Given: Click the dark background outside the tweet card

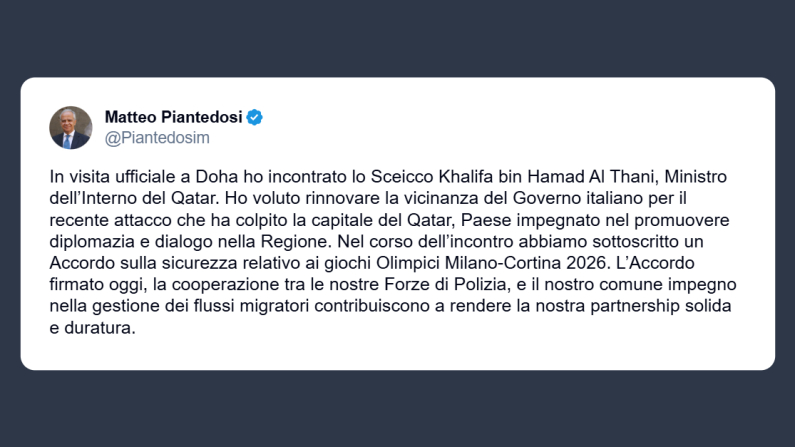Looking at the screenshot, I should tap(400, 410).
